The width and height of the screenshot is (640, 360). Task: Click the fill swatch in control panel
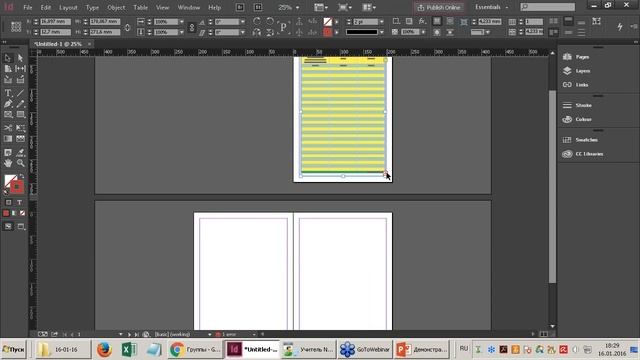click(327, 22)
